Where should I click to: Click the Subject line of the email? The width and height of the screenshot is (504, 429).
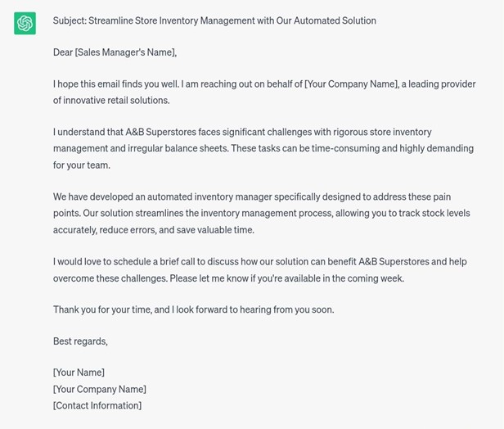[214, 20]
